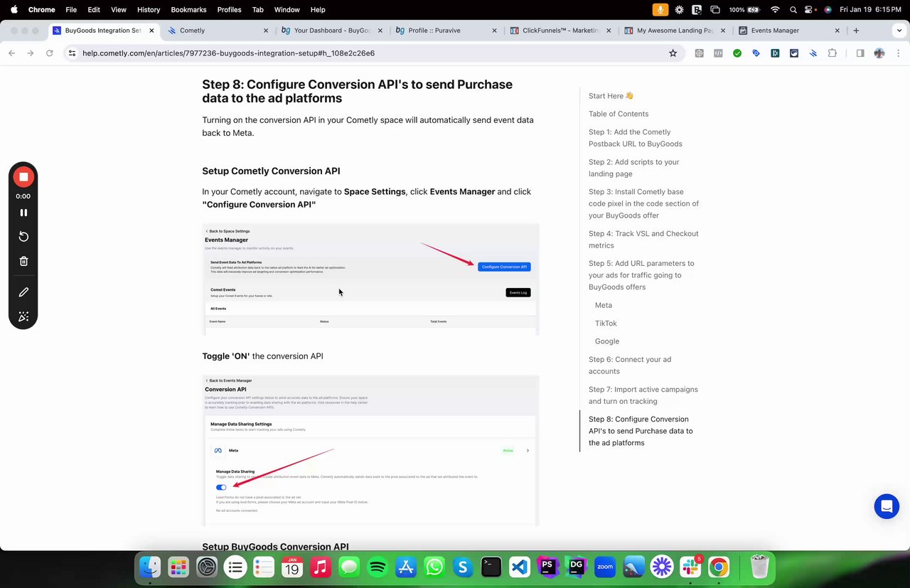Go to Step 8: Configure Conversion API's
Viewport: 910px width, 588px height.
pos(641,431)
